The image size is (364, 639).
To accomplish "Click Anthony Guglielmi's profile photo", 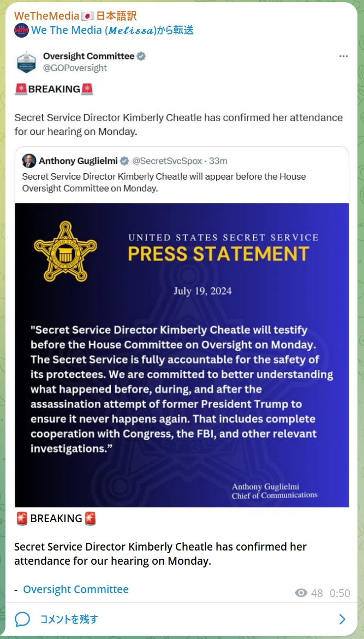I will coord(29,161).
